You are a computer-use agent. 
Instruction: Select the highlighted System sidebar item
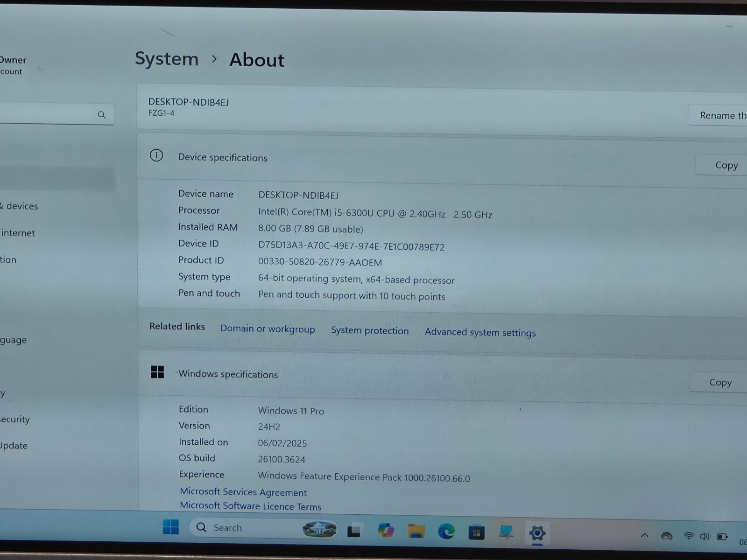pyautogui.click(x=57, y=179)
